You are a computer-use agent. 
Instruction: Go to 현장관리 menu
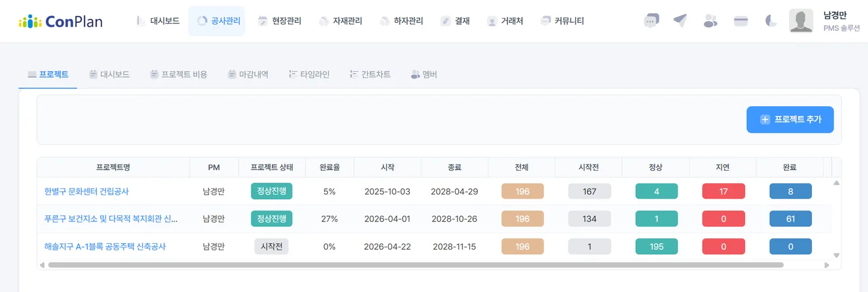coord(279,21)
